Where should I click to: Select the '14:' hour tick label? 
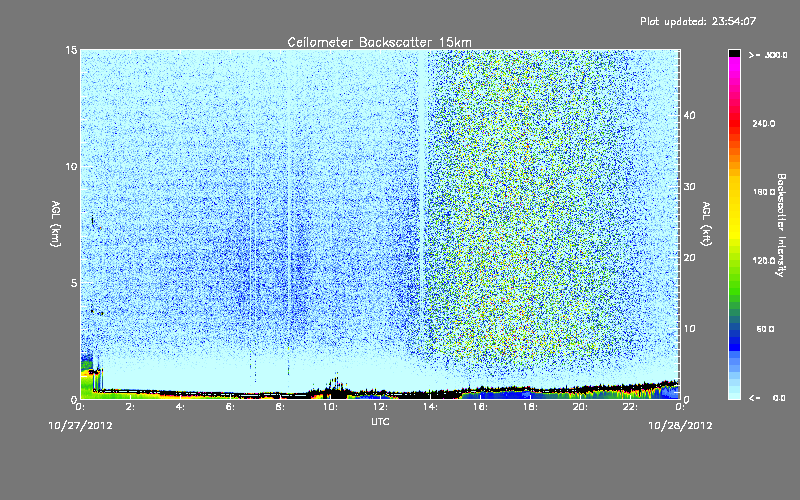(430, 407)
